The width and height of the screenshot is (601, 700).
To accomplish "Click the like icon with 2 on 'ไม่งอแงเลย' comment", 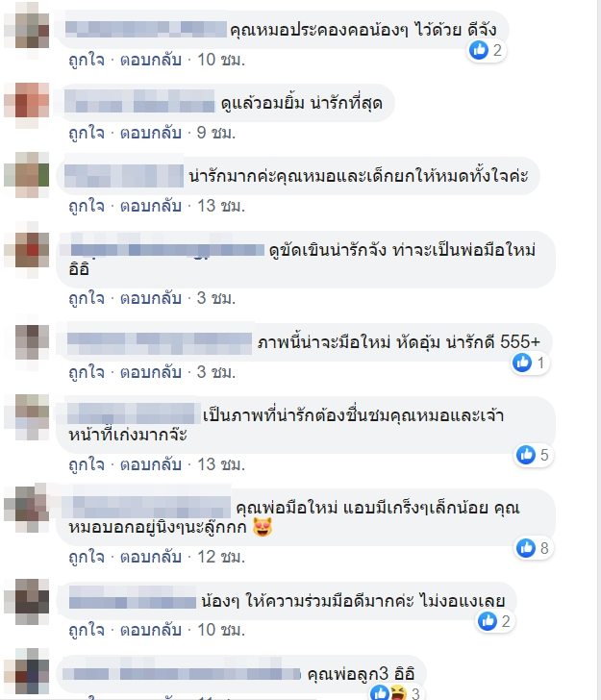I will 495,621.
